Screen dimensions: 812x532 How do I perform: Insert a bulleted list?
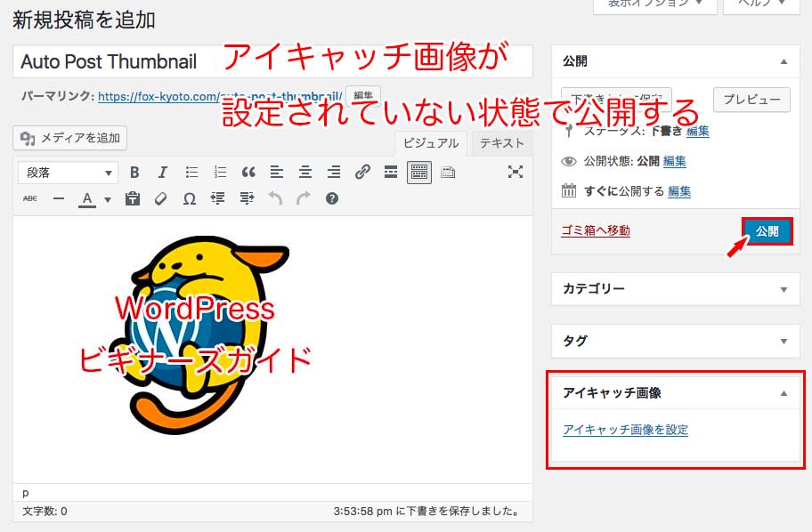coord(191,173)
